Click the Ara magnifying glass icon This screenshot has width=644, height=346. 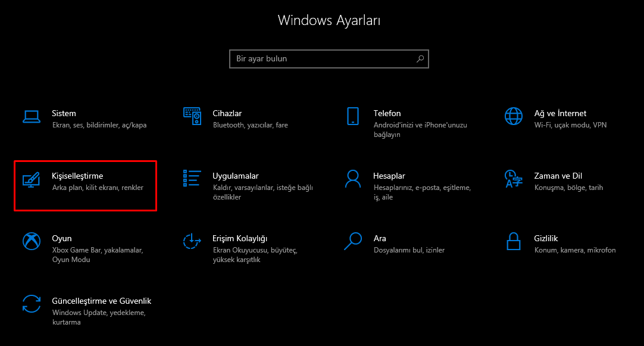pyautogui.click(x=353, y=241)
